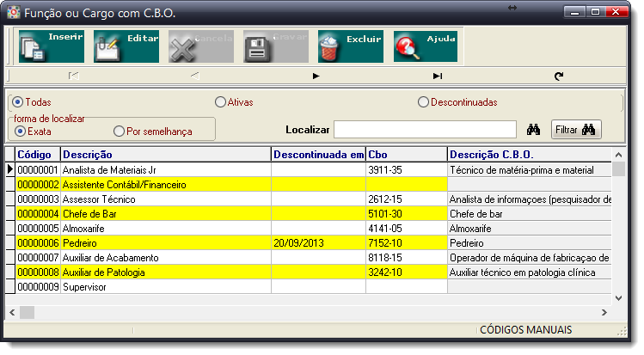
Task: Click binoculars search icon beside Localizar field
Action: pyautogui.click(x=534, y=130)
